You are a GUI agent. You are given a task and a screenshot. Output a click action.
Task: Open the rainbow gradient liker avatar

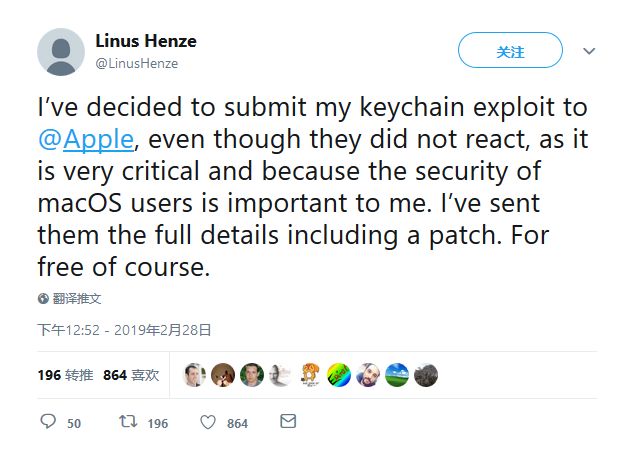339,375
